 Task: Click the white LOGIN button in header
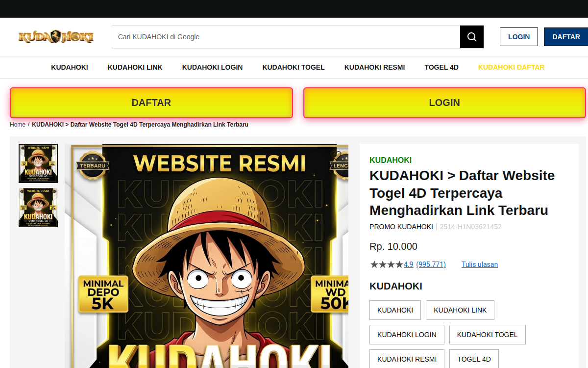pyautogui.click(x=519, y=37)
